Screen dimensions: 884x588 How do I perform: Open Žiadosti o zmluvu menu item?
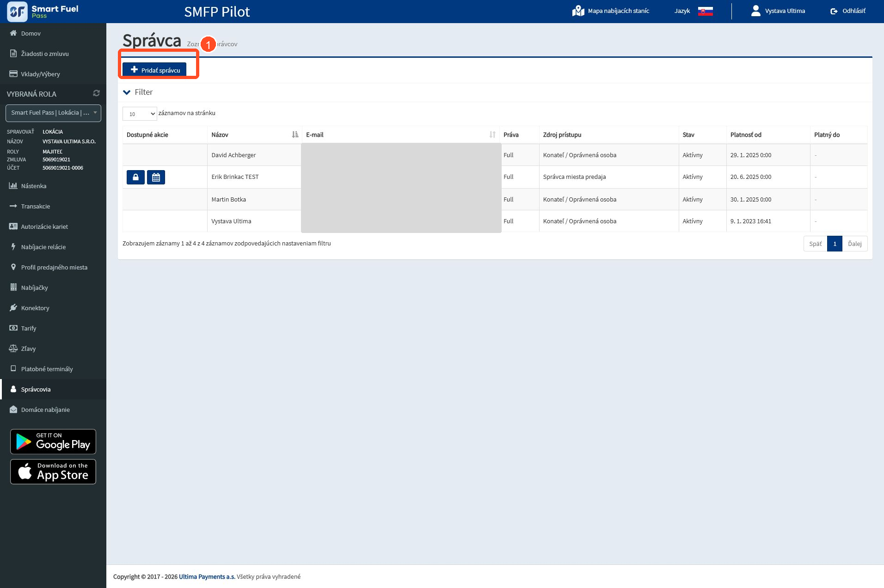coord(53,54)
